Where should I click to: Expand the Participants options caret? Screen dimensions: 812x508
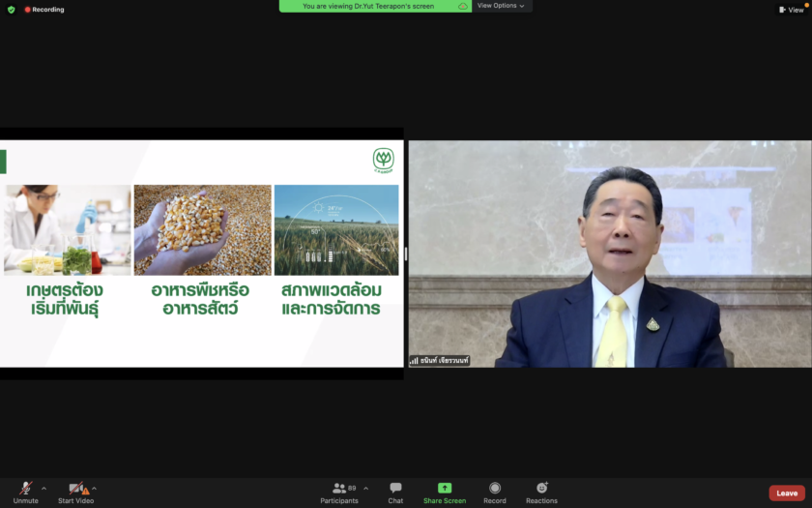click(x=365, y=488)
